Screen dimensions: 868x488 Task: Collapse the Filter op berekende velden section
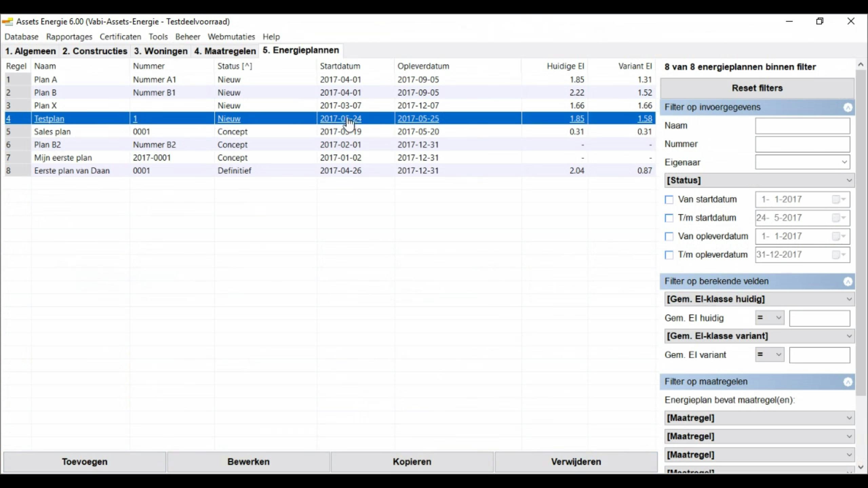pyautogui.click(x=848, y=282)
